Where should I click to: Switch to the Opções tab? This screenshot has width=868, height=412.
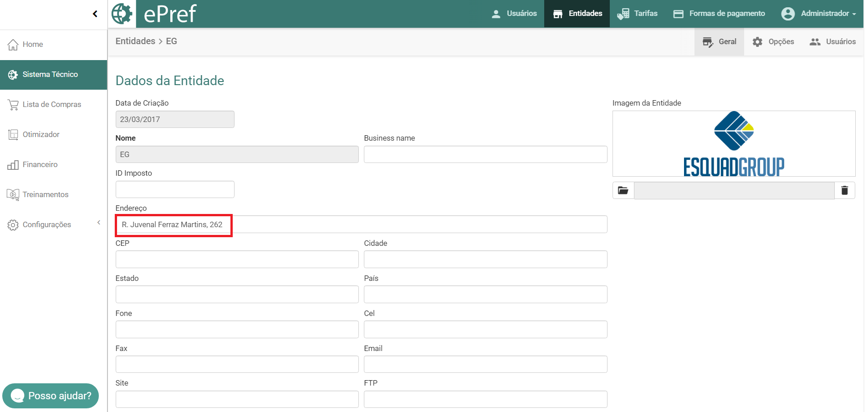(773, 41)
